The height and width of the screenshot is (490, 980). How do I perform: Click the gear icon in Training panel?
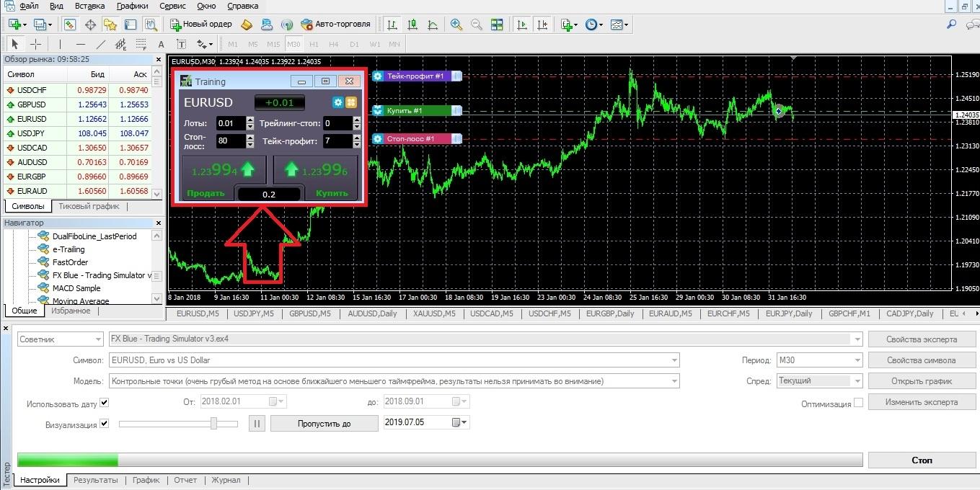(x=337, y=102)
